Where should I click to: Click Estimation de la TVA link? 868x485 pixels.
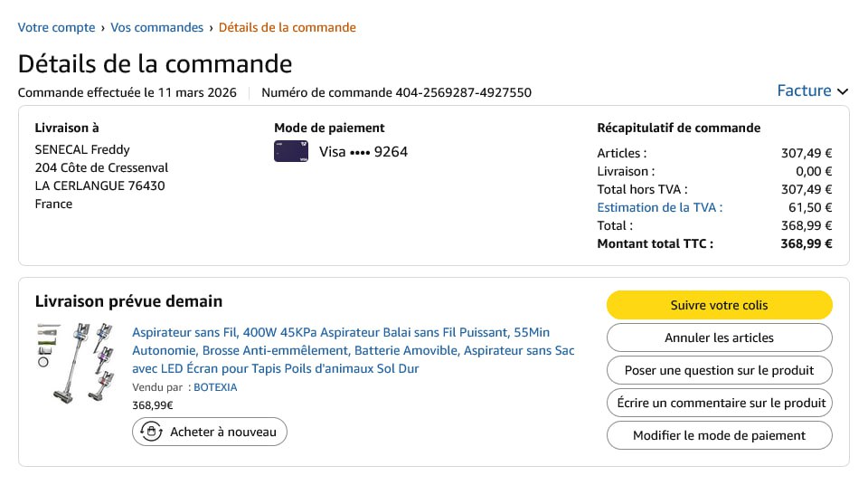tap(659, 207)
